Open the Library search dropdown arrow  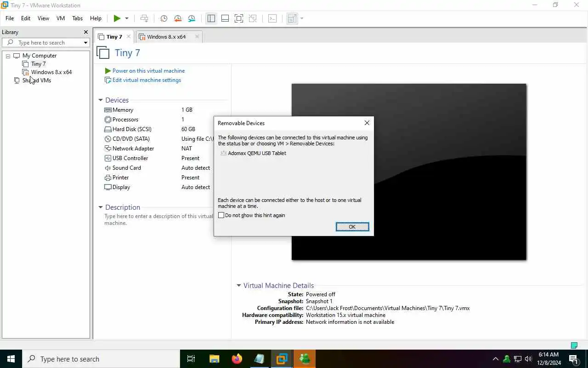coord(85,43)
